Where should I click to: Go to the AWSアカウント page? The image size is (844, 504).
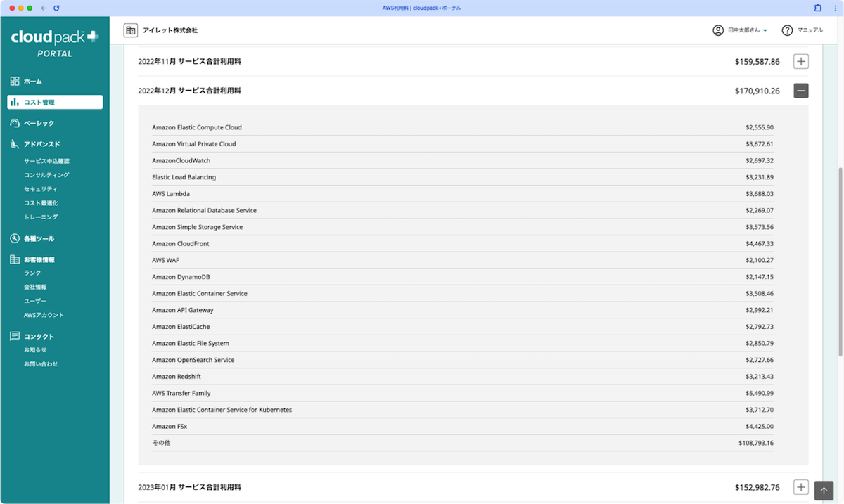tap(44, 315)
